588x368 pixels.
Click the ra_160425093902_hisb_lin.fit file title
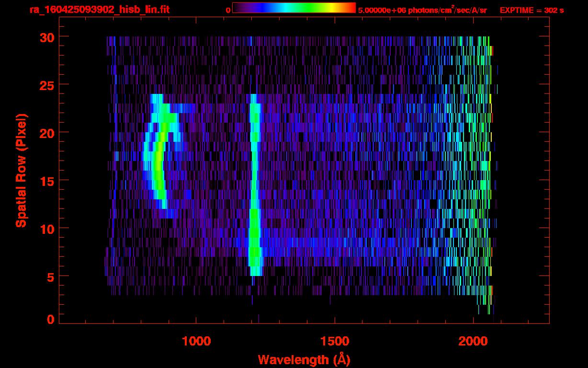point(99,10)
